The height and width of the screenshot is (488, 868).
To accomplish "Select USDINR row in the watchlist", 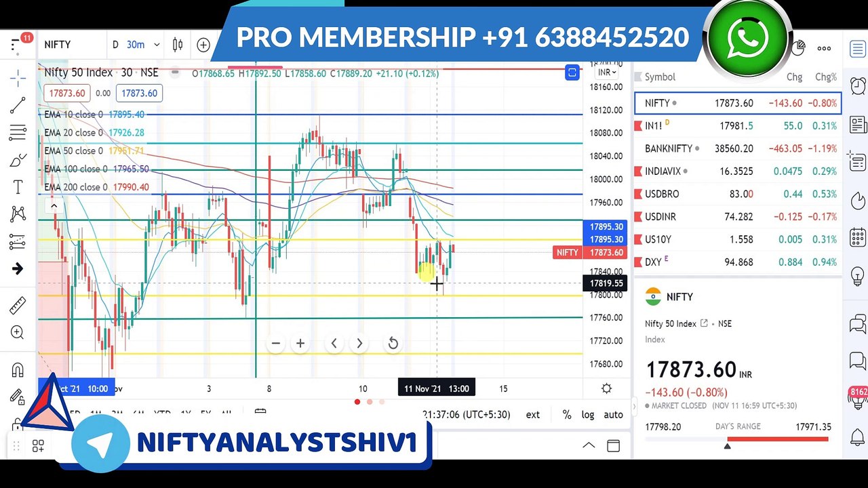I will tap(738, 216).
